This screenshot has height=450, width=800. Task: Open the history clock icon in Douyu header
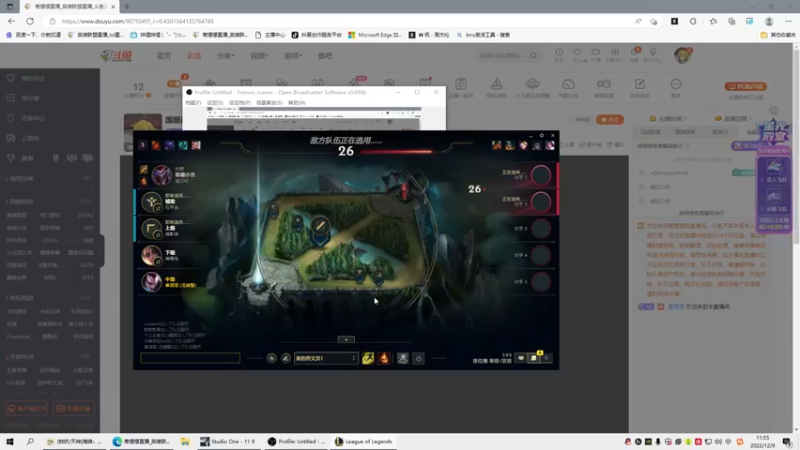559,54
